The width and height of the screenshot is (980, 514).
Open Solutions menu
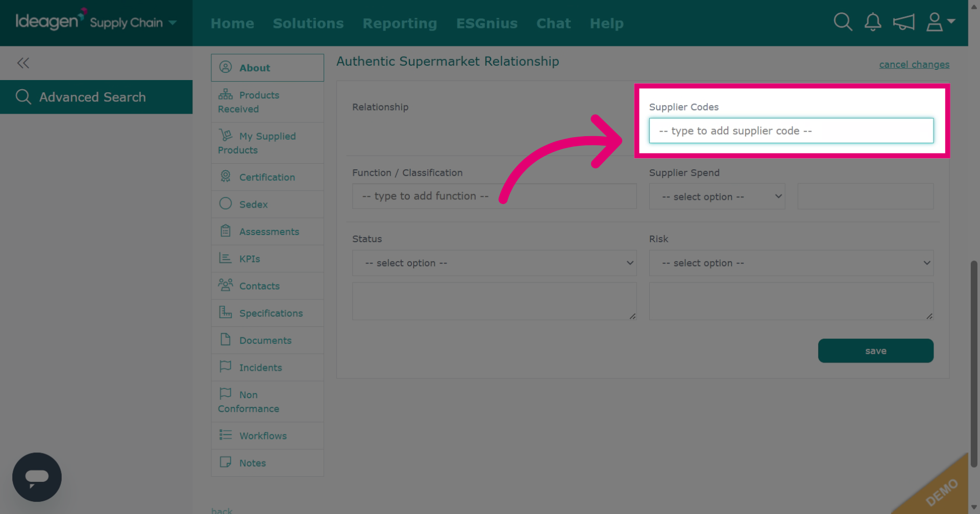click(x=308, y=23)
